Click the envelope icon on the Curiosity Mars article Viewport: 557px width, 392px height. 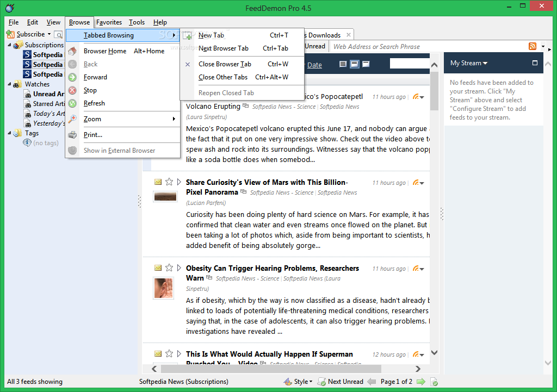point(158,182)
